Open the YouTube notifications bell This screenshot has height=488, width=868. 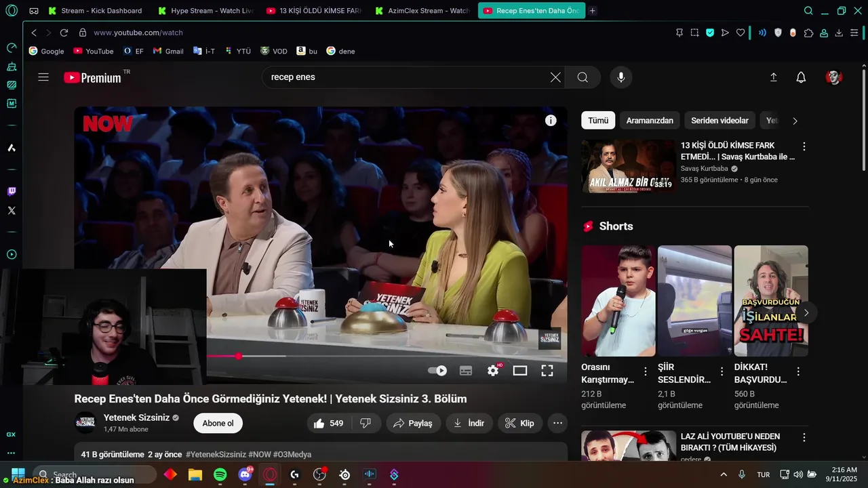click(801, 77)
